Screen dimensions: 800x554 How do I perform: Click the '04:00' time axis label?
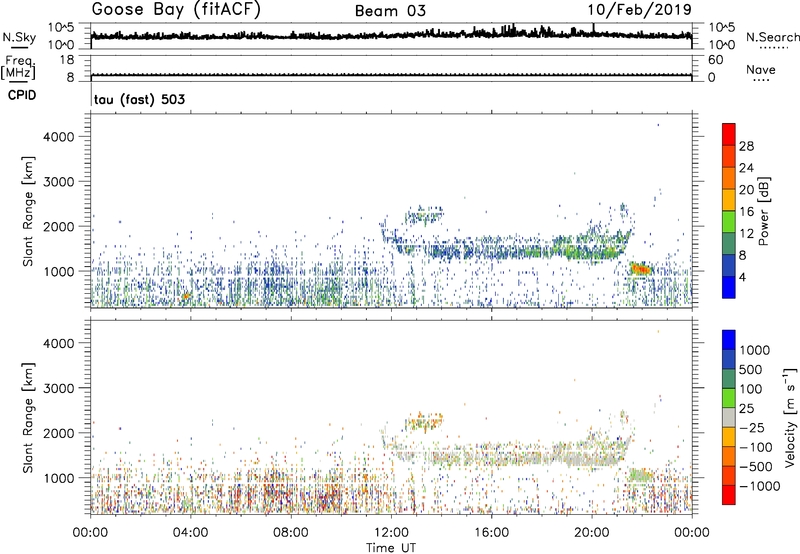[x=190, y=532]
